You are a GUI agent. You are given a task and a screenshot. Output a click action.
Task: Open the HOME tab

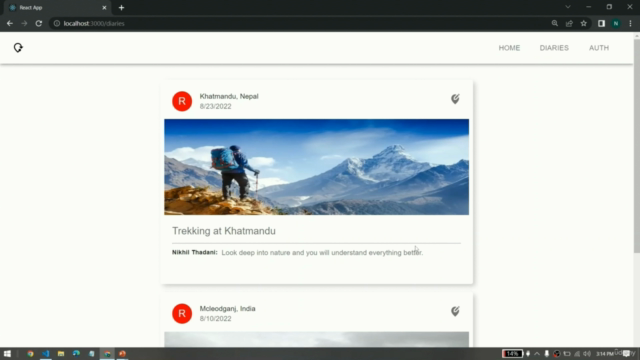[x=509, y=48]
